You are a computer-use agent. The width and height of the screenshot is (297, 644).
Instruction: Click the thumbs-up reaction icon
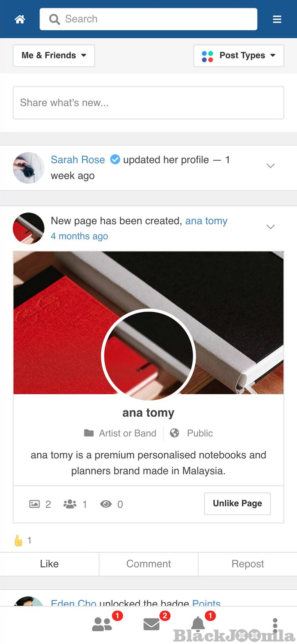19,540
